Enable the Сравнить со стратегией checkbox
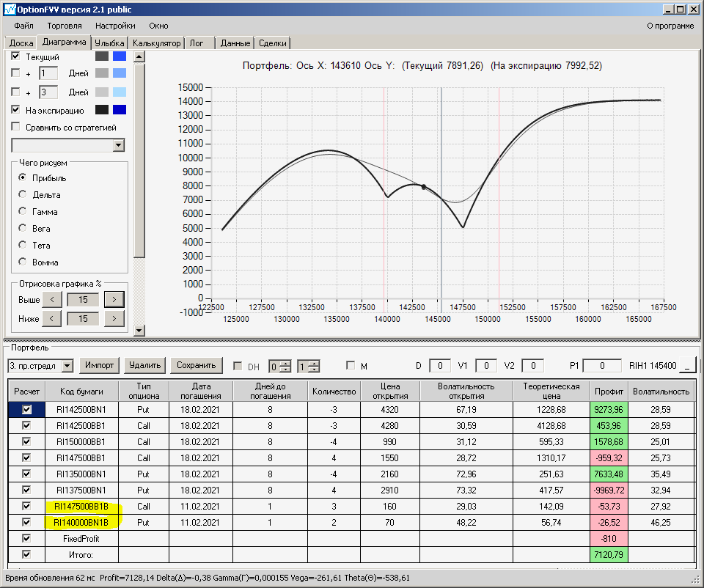Viewport: 704px width, 588px height. click(x=16, y=127)
